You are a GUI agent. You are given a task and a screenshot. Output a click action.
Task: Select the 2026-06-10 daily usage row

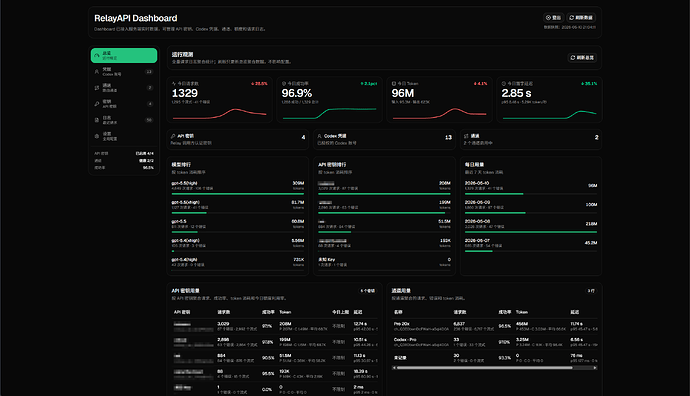531,187
